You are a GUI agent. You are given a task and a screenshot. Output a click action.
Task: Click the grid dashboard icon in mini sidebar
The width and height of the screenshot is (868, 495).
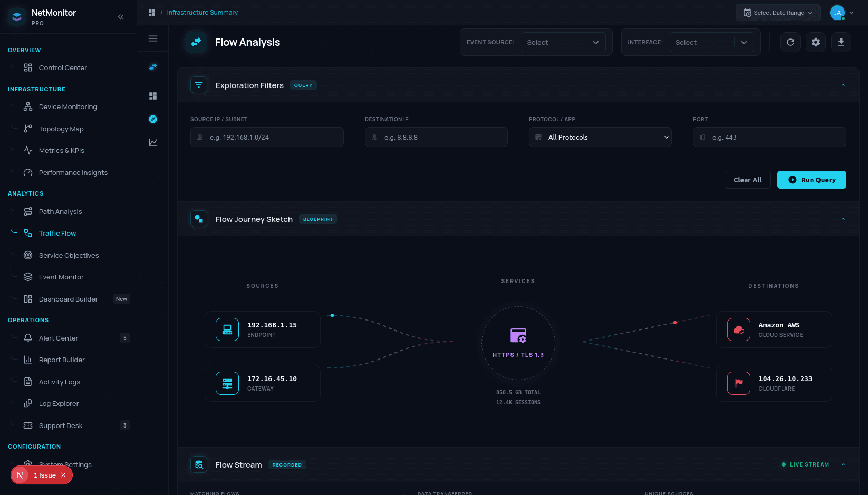coord(153,96)
